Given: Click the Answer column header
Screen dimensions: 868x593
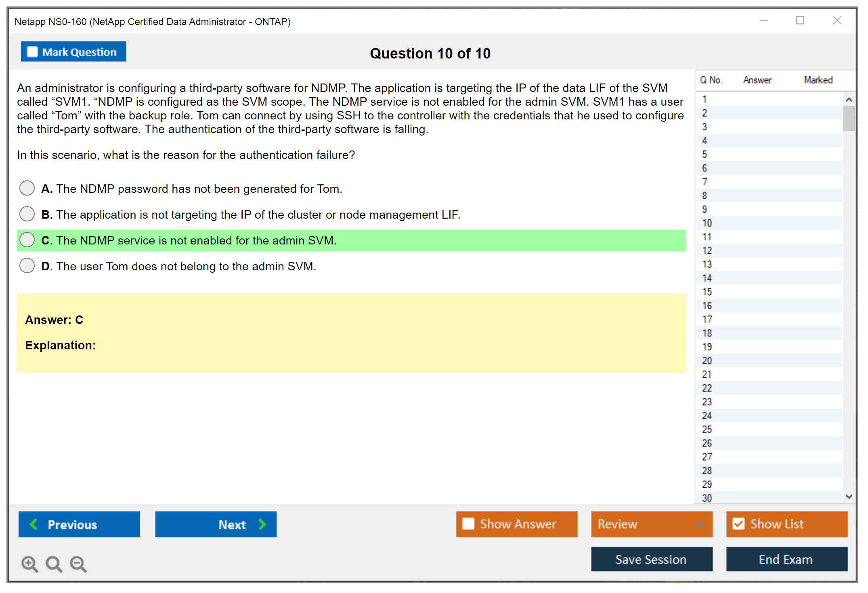Looking at the screenshot, I should (x=757, y=80).
